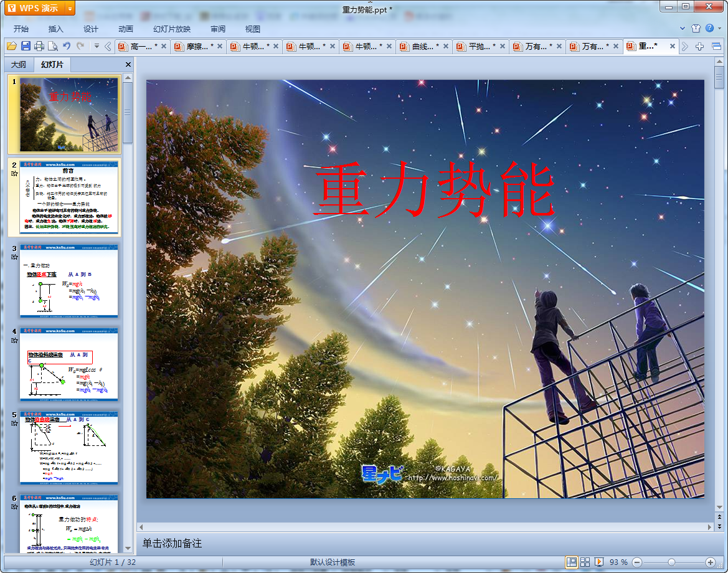Open the skin (shirt) icon

click(696, 28)
